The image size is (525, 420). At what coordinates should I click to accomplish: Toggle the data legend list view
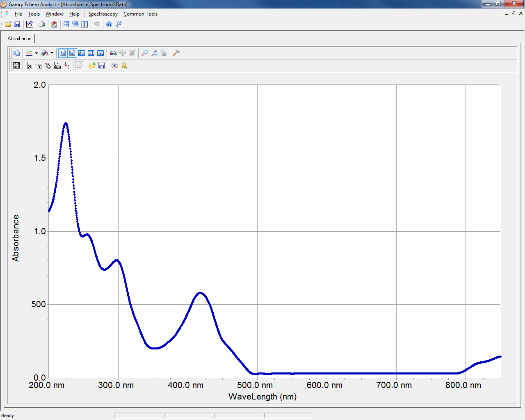(82, 53)
